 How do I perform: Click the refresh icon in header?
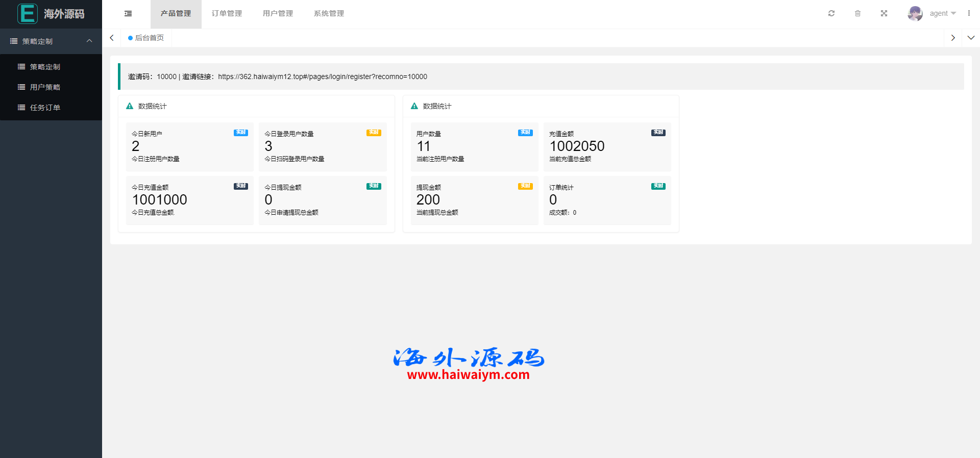tap(831, 14)
